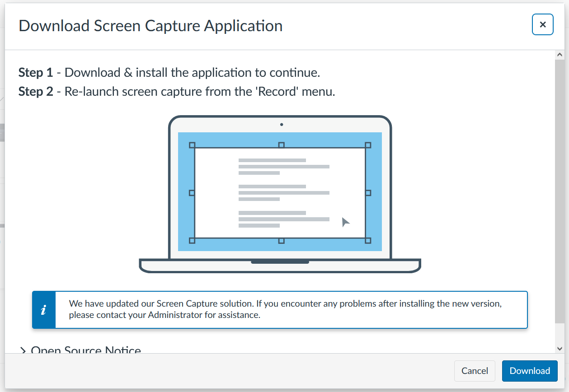Click the scrollbar up arrow

click(560, 54)
